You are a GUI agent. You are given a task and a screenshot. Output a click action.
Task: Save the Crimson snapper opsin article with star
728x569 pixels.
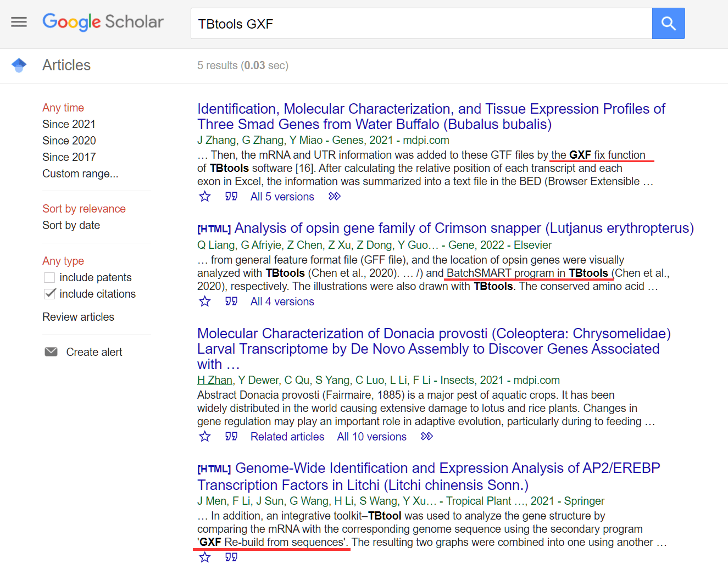tap(205, 302)
